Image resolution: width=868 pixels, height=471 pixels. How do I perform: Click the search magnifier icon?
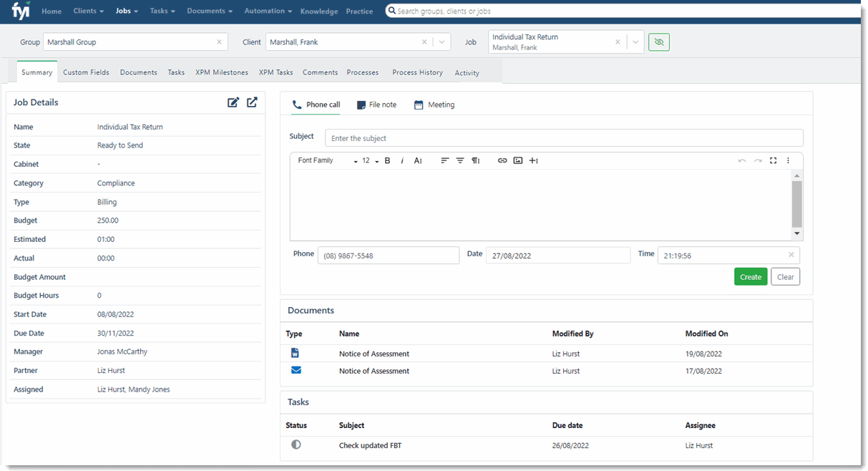391,11
